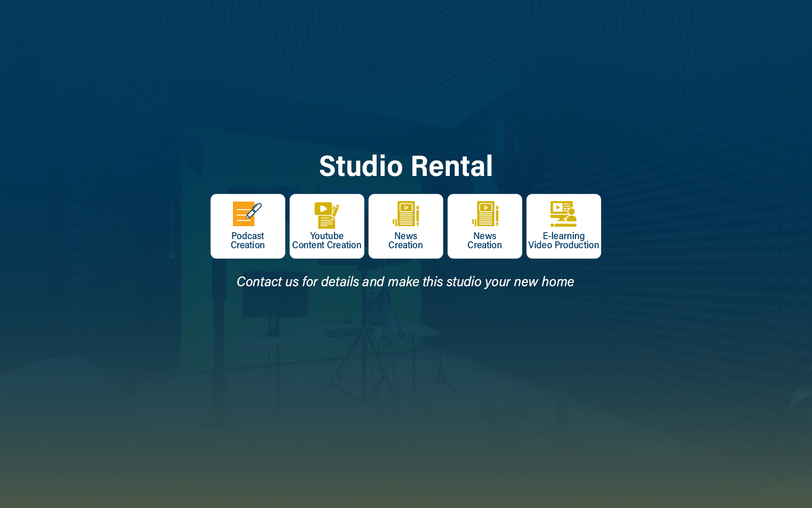Select the Youtube Content Creation video icon
812x508 pixels.
coord(326,215)
